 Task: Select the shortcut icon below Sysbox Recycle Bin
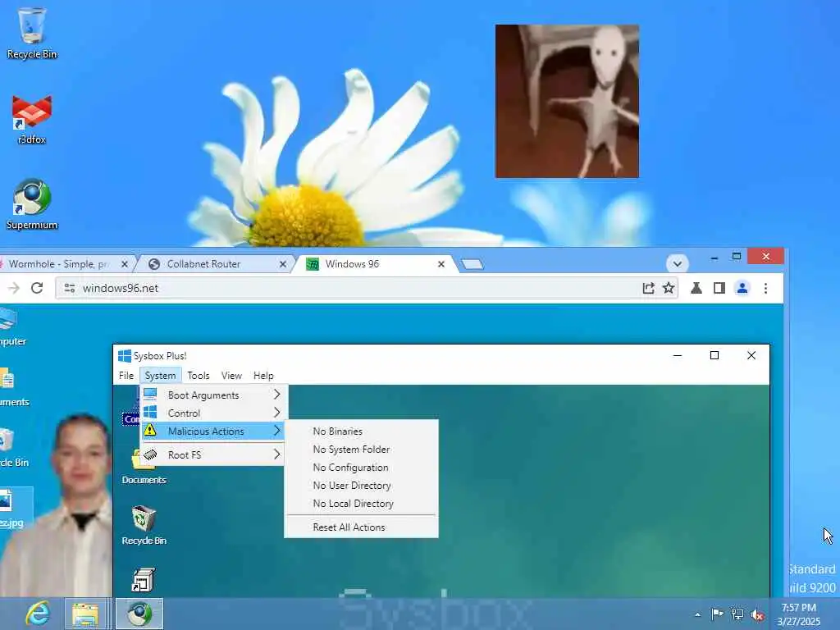[x=144, y=580]
